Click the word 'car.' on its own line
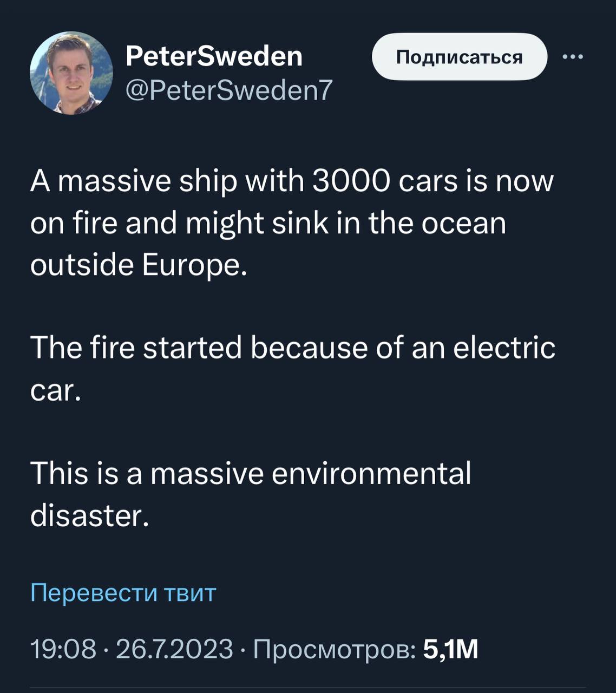The height and width of the screenshot is (693, 616). point(56,390)
